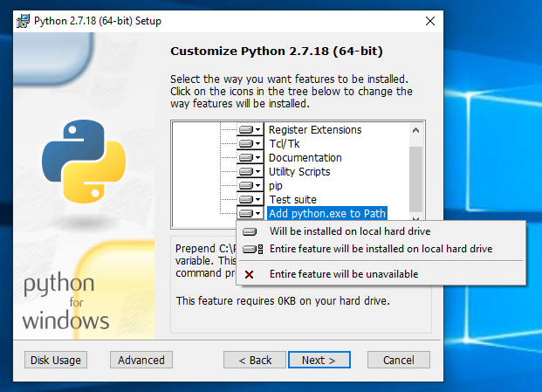Choose 'Entire feature will be unavailable'
542x392 pixels.
pyautogui.click(x=381, y=274)
